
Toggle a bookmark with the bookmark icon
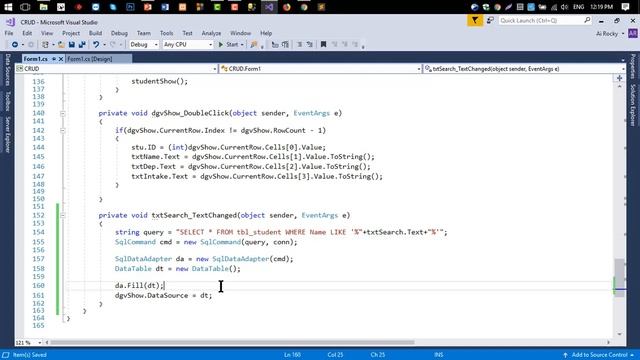pyautogui.click(x=323, y=44)
